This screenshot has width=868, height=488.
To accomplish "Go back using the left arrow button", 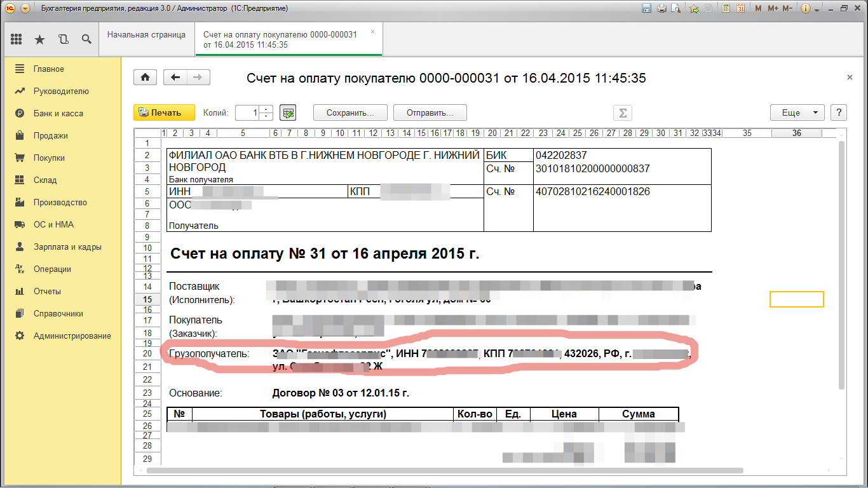I will (x=176, y=78).
